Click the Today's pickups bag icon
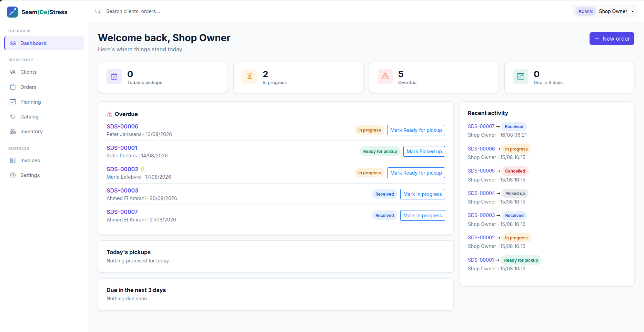Screen dimensions: 644x332 [x=114, y=76]
